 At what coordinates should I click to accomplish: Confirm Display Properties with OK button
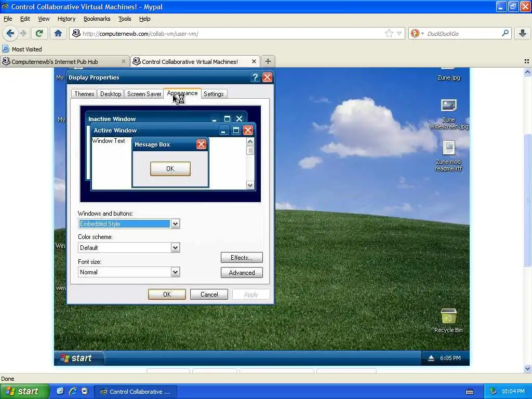[x=167, y=294]
